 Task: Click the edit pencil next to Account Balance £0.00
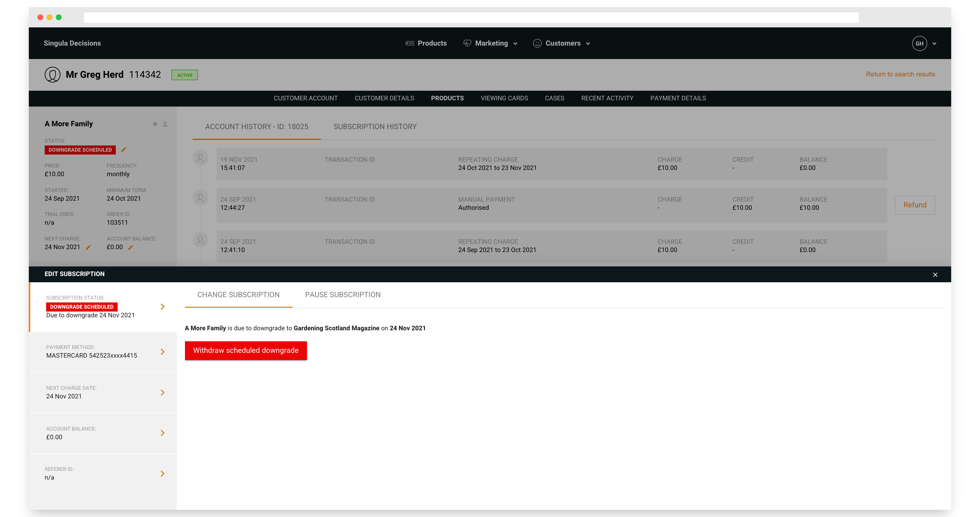coord(130,247)
